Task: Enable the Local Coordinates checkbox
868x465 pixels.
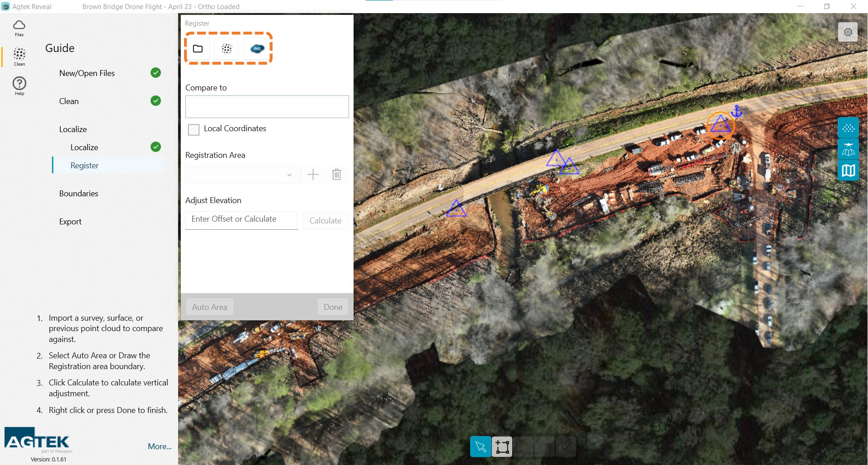Action: tap(193, 130)
